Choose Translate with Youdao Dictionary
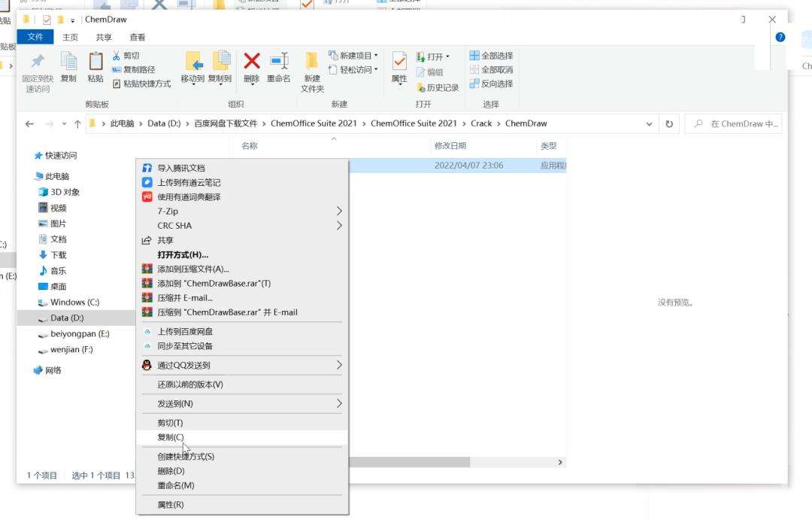Viewport: 812px width, 520px height. (241, 197)
